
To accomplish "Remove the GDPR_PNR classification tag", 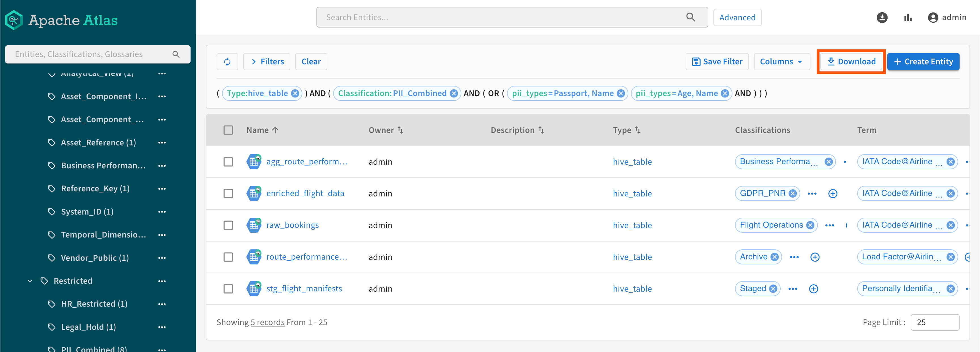I will pos(793,194).
